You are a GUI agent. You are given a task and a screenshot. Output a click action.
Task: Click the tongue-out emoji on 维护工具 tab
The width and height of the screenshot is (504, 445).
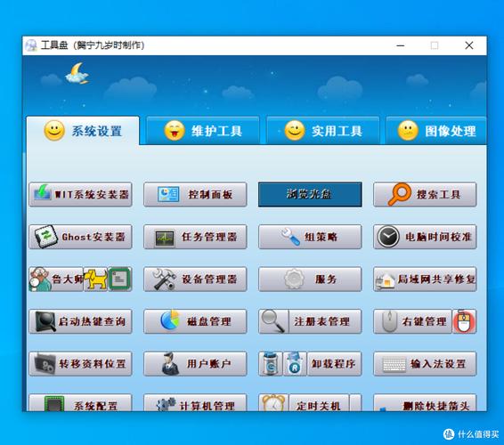point(175,131)
